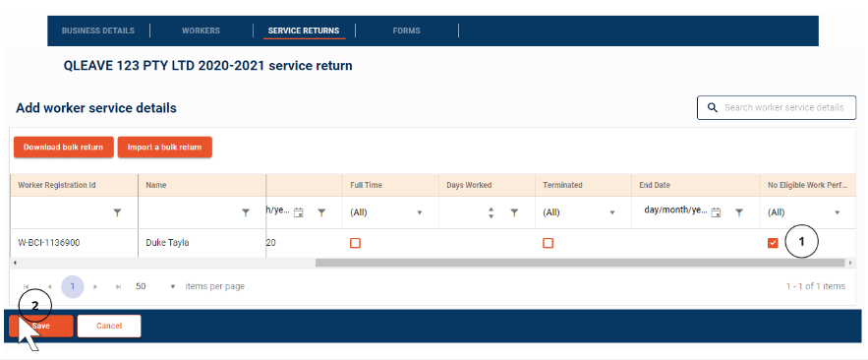Open filter icon for End Date column

point(739,212)
